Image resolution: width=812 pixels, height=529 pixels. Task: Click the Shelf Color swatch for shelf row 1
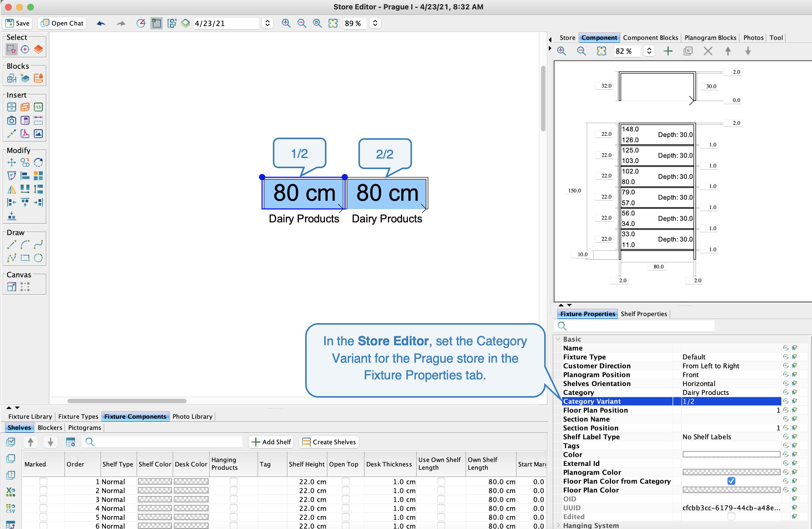click(155, 481)
